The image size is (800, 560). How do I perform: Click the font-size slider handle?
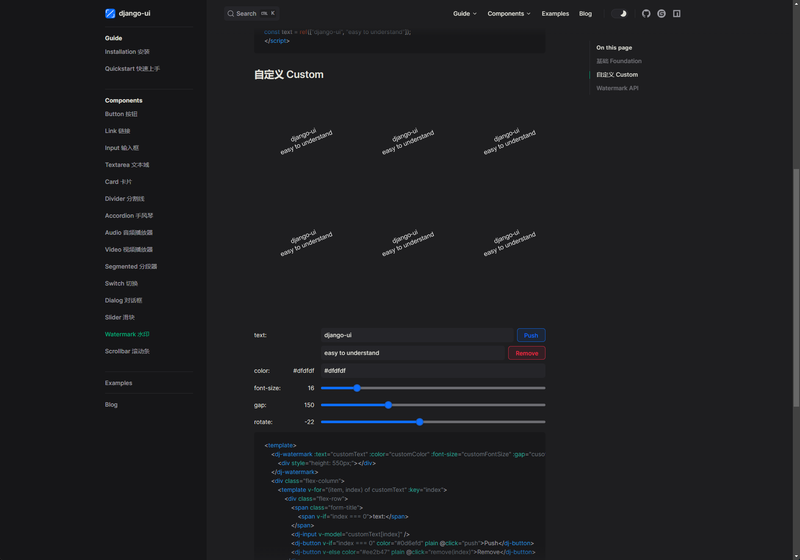point(357,388)
